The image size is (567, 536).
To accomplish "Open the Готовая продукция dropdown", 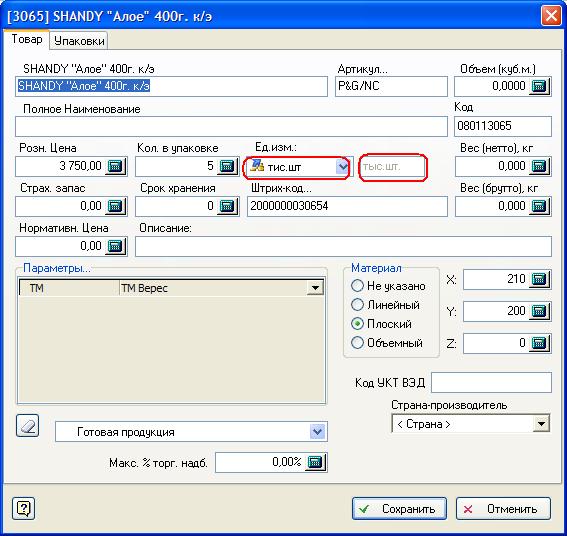I will (x=317, y=431).
